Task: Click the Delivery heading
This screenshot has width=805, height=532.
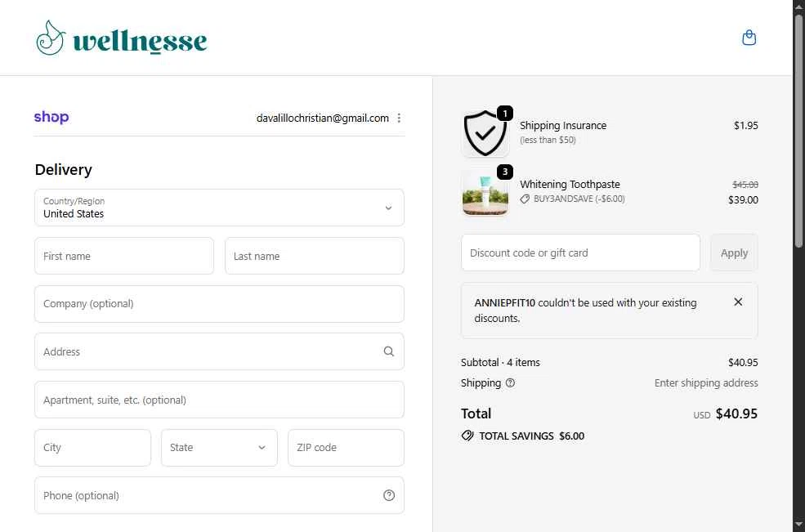Action: point(63,169)
